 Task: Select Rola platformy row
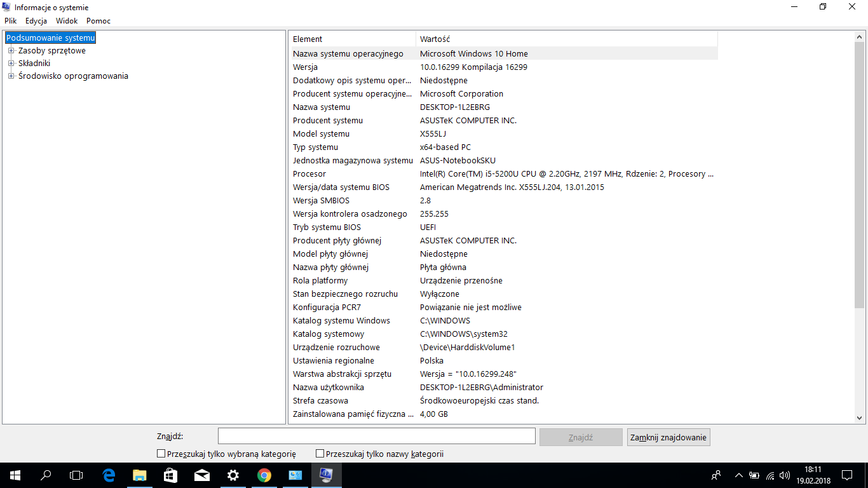pos(504,280)
